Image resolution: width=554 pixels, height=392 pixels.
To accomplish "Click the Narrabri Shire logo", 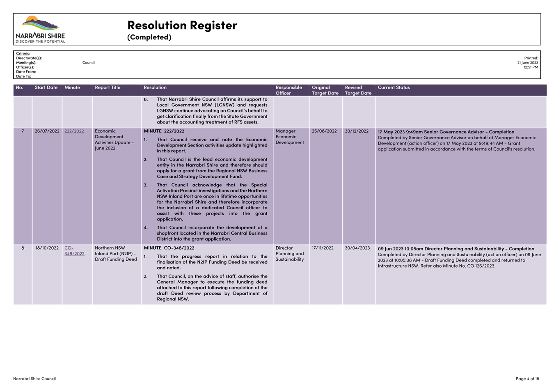I will 40,29.
